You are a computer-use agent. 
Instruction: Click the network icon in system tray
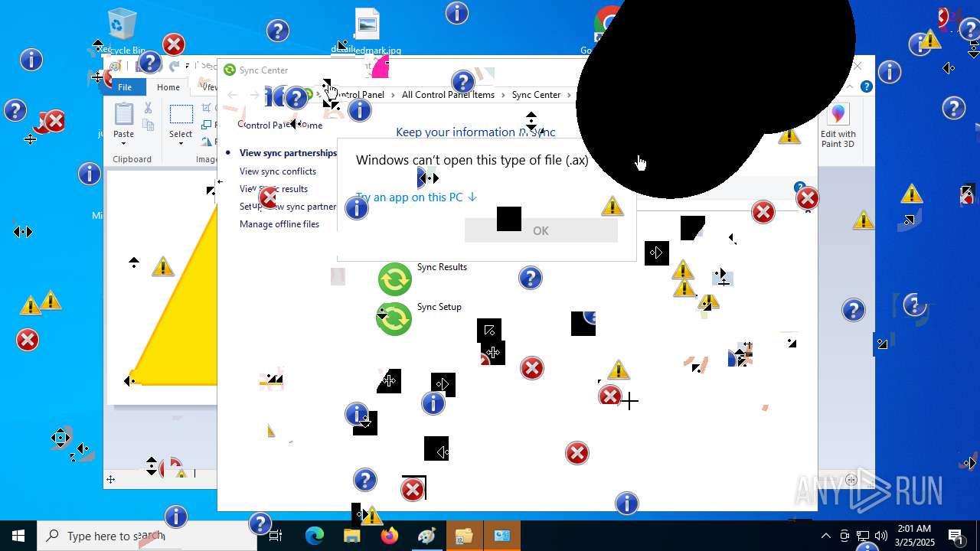tap(863, 536)
